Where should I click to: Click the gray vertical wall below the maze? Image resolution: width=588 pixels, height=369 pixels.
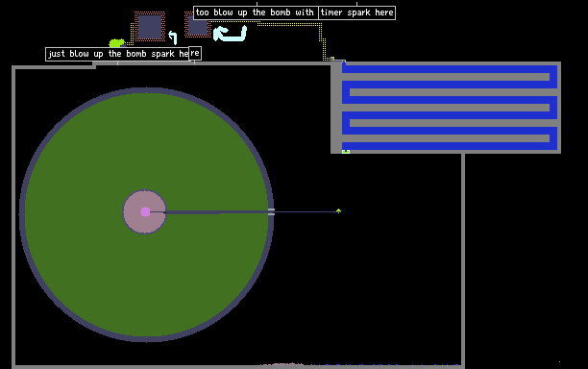point(463,258)
